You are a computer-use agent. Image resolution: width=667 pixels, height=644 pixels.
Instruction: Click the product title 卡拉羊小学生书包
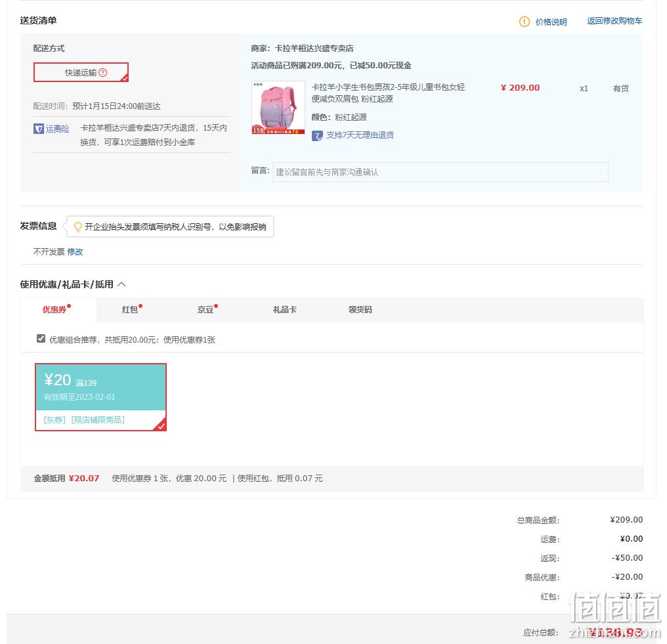point(388,93)
